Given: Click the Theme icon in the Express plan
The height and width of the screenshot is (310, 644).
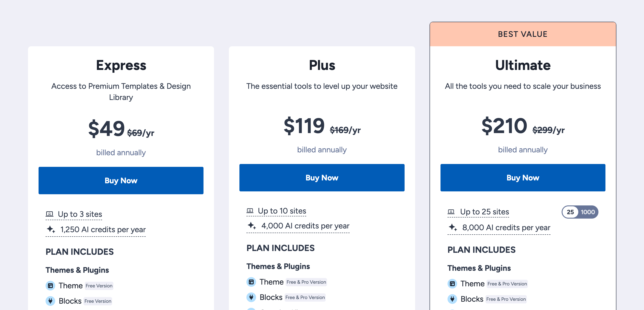Looking at the screenshot, I should (x=50, y=285).
